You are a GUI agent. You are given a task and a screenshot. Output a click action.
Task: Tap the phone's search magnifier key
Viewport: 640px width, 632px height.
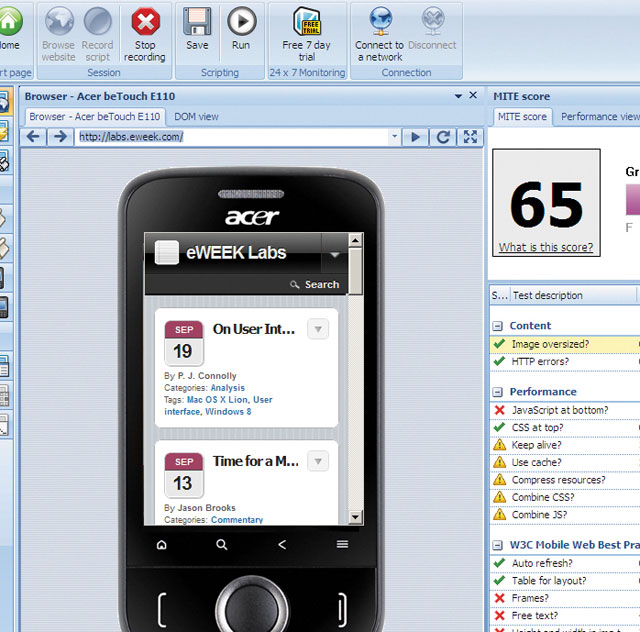tap(222, 544)
